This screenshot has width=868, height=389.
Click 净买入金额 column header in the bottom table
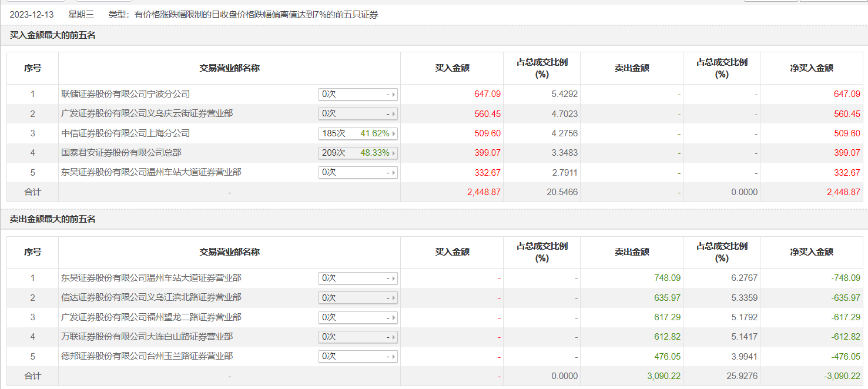click(x=812, y=252)
